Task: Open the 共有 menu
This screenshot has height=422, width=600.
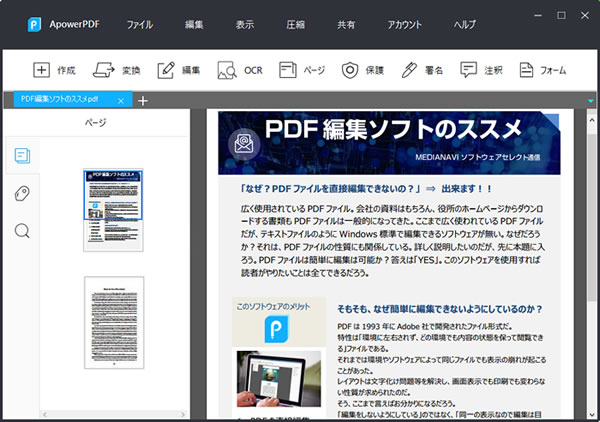Action: tap(346, 25)
